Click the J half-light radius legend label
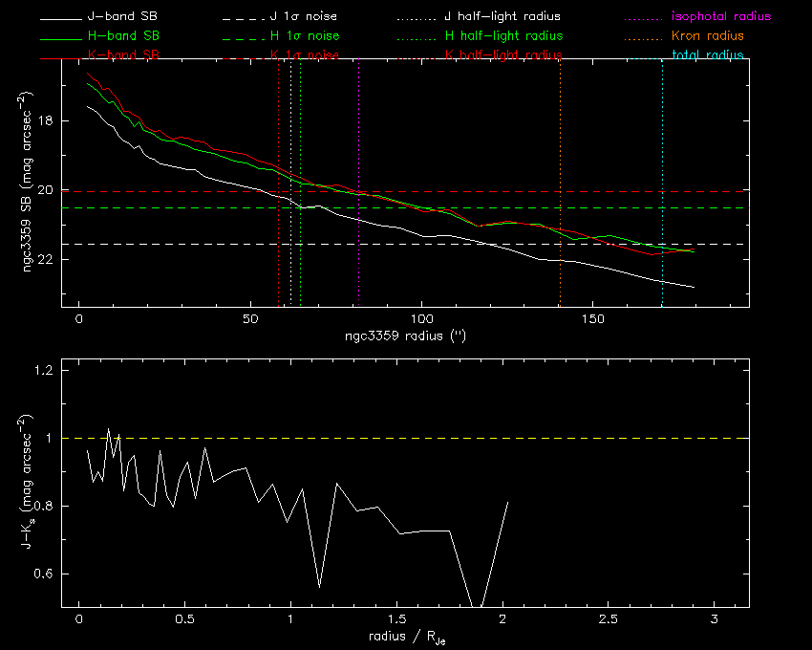The width and height of the screenshot is (812, 650). [x=503, y=17]
